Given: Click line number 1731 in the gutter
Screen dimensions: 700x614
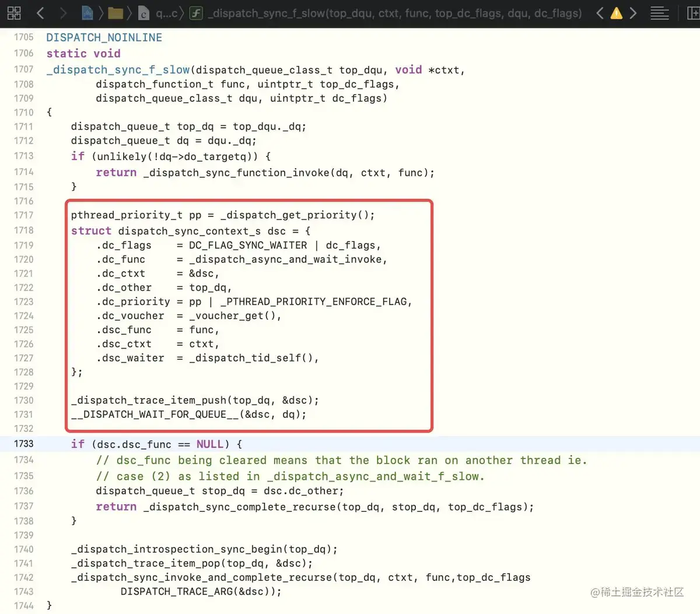Looking at the screenshot, I should click(24, 414).
